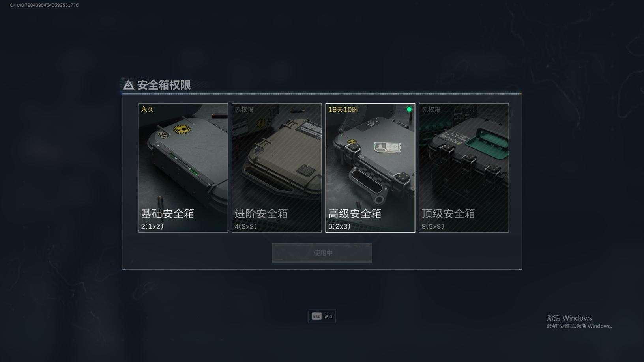Select the 高级安全箱 card
This screenshot has width=644, height=362.
pos(370,168)
